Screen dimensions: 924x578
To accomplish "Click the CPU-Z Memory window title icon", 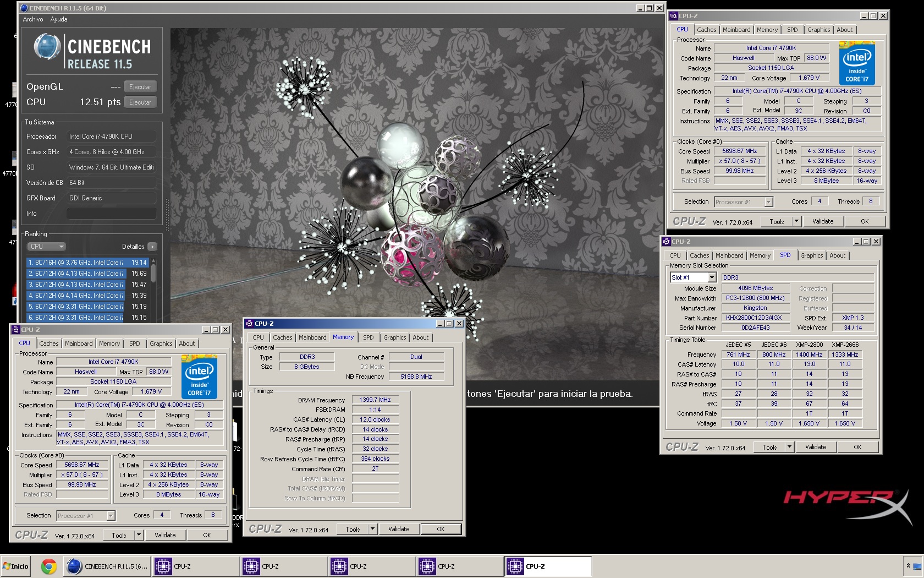I will 250,324.
